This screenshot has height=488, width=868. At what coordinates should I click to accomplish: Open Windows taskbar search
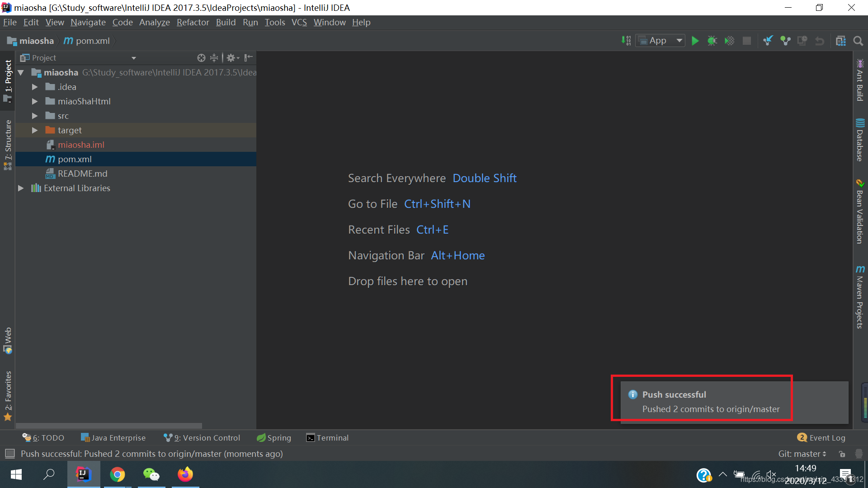coord(48,474)
